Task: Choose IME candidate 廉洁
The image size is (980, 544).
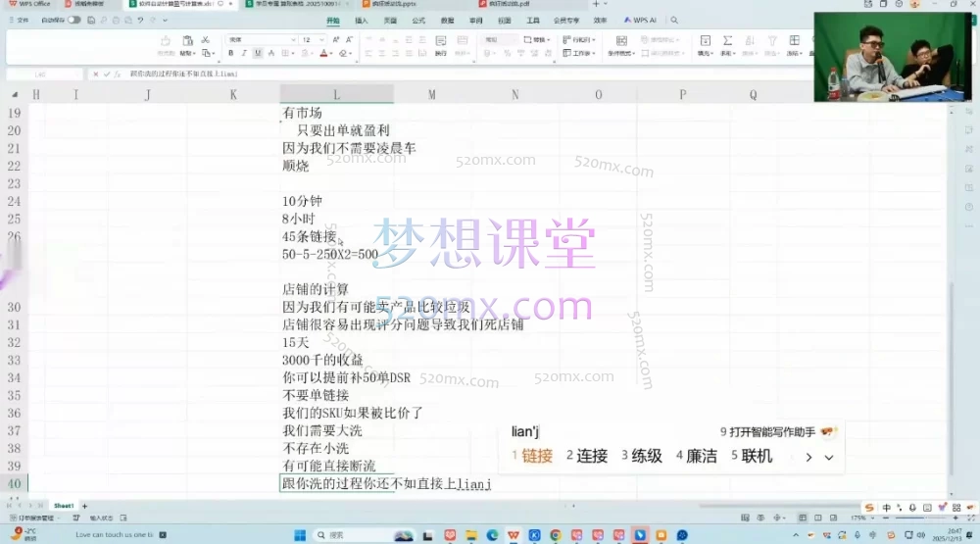Action: [696, 456]
